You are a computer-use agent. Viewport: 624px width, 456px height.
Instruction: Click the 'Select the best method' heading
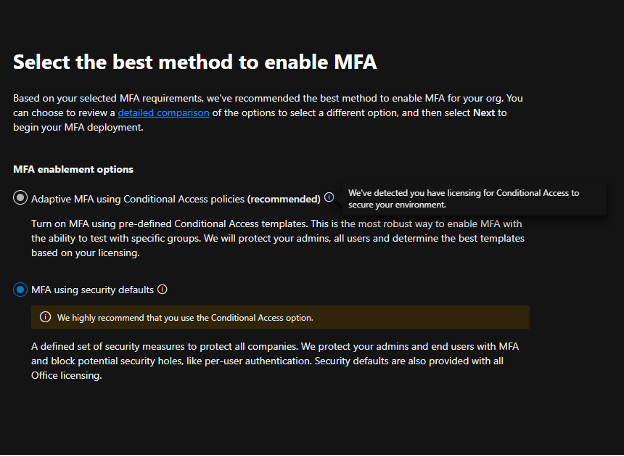[194, 62]
